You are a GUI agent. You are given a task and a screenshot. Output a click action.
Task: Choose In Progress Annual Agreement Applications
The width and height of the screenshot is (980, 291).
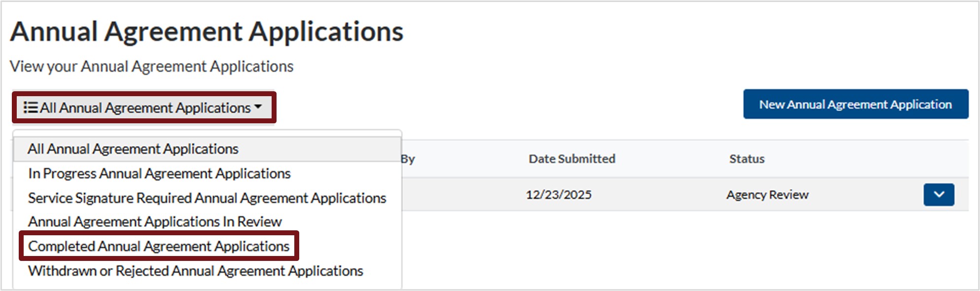coord(159,174)
